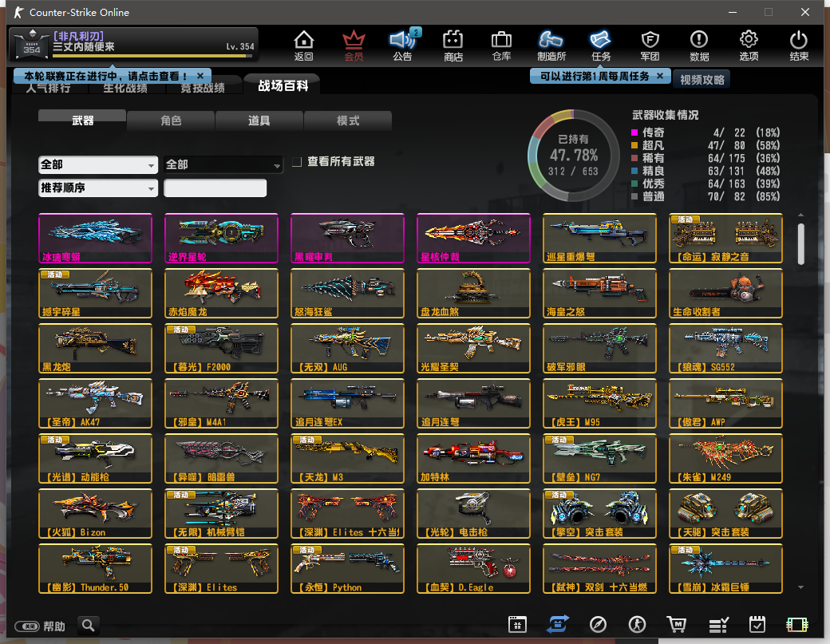The image size is (830, 644).
Task: Open the 仓库 inventory briefcase icon
Action: point(501,45)
